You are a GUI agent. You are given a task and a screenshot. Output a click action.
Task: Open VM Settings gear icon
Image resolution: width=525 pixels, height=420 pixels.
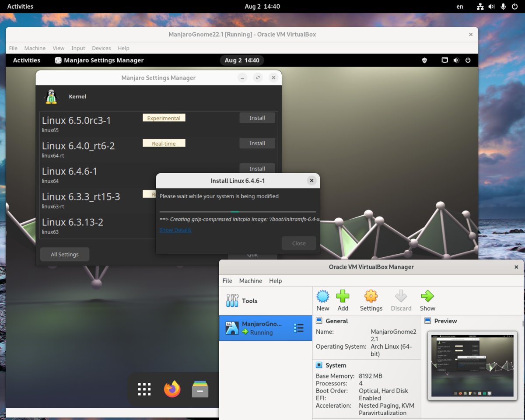point(371,296)
